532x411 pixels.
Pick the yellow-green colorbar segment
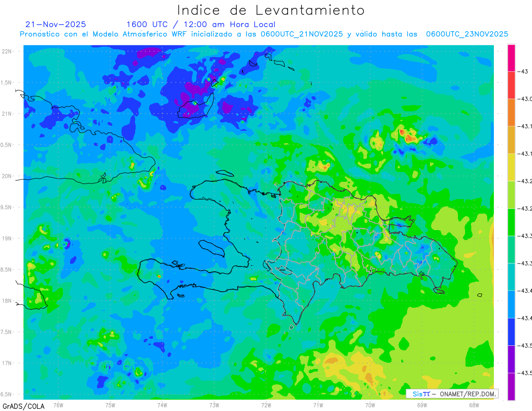(511, 195)
